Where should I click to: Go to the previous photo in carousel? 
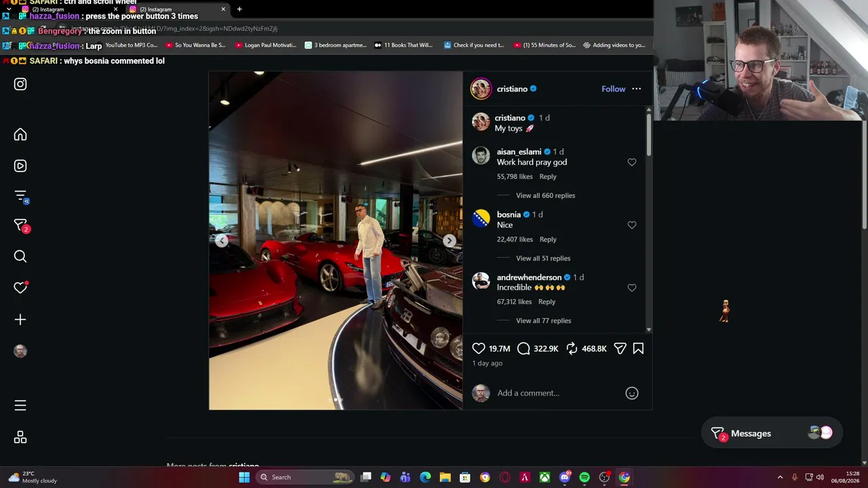tap(222, 241)
